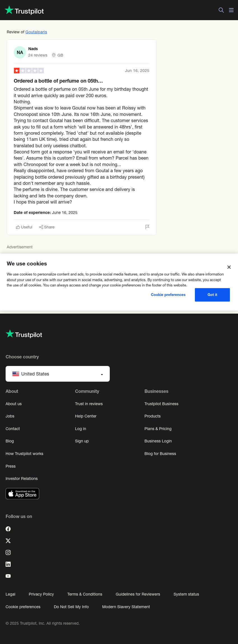The image size is (238, 644).
Task: Open the Goutalparis company link
Action: click(36, 32)
